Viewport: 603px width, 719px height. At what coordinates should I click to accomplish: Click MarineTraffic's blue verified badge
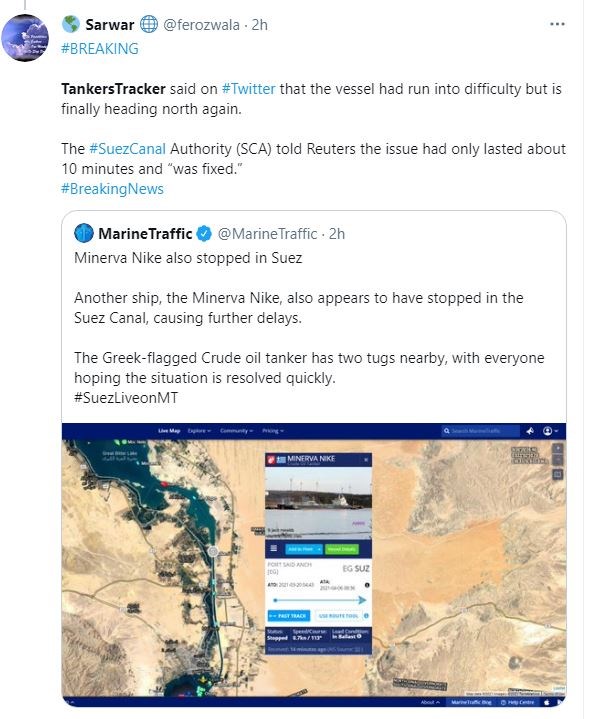click(204, 234)
